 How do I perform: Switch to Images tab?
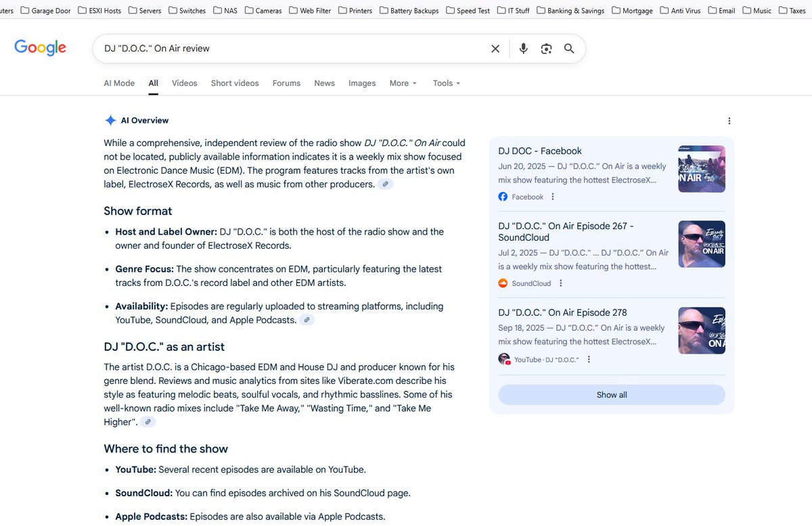click(x=362, y=83)
